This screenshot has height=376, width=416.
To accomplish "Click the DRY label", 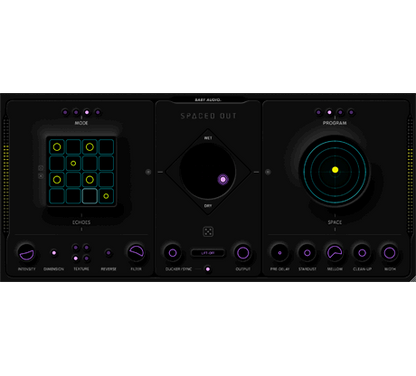I will (x=208, y=206).
